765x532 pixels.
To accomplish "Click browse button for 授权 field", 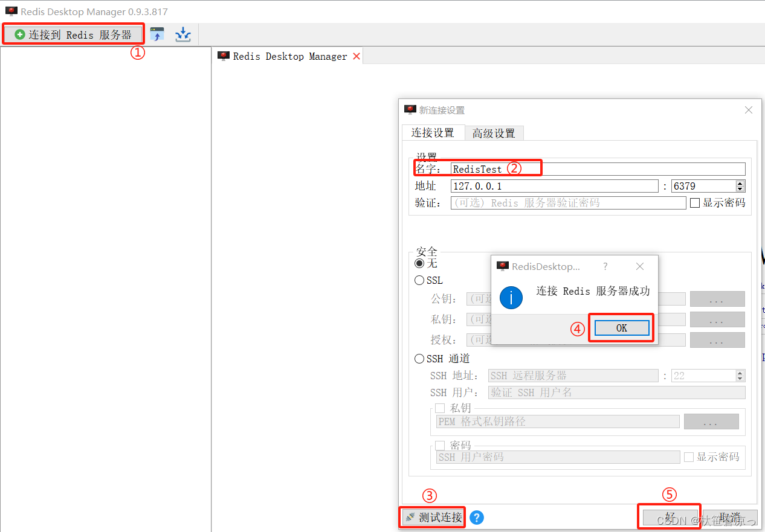I will 717,340.
